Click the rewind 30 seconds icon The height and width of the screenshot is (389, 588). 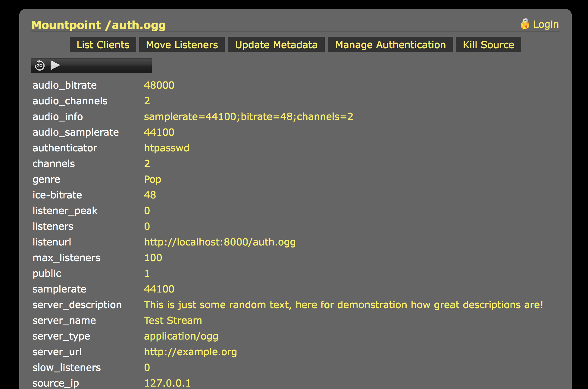pos(40,65)
